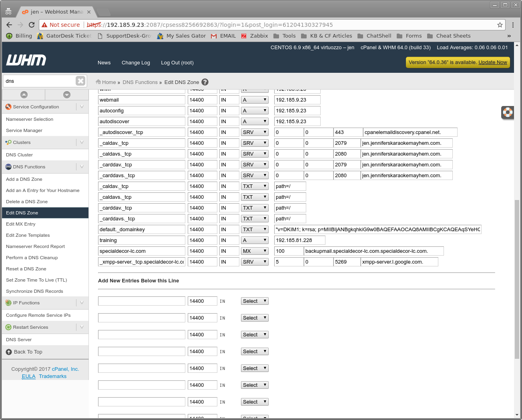Click the Clusters section icon

[8, 142]
